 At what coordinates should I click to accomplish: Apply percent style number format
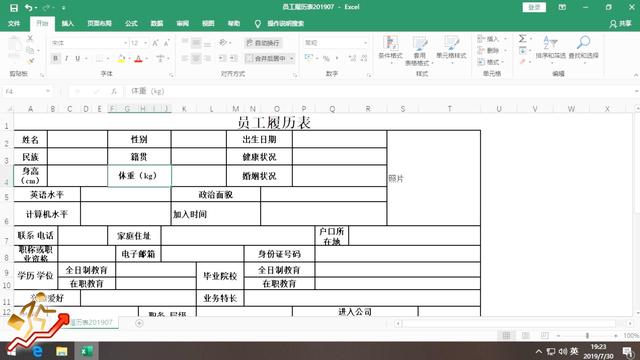tap(326, 58)
